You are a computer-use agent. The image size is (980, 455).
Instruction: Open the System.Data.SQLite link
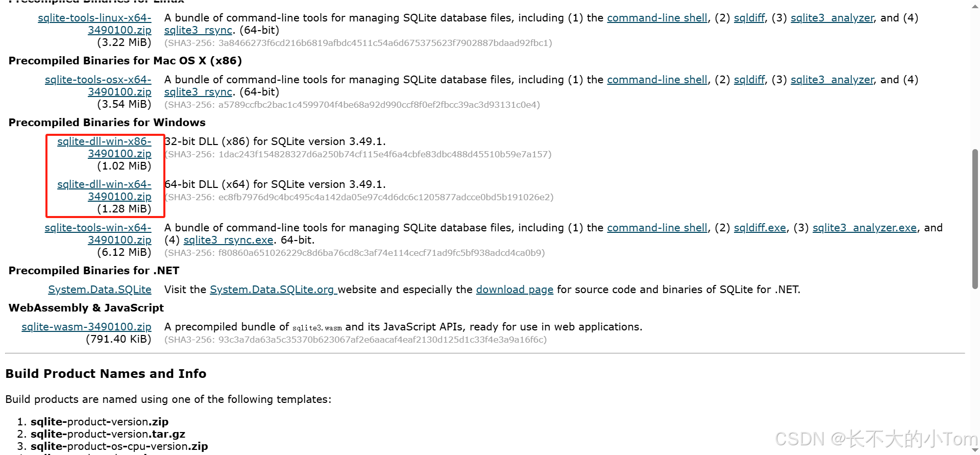click(x=100, y=289)
